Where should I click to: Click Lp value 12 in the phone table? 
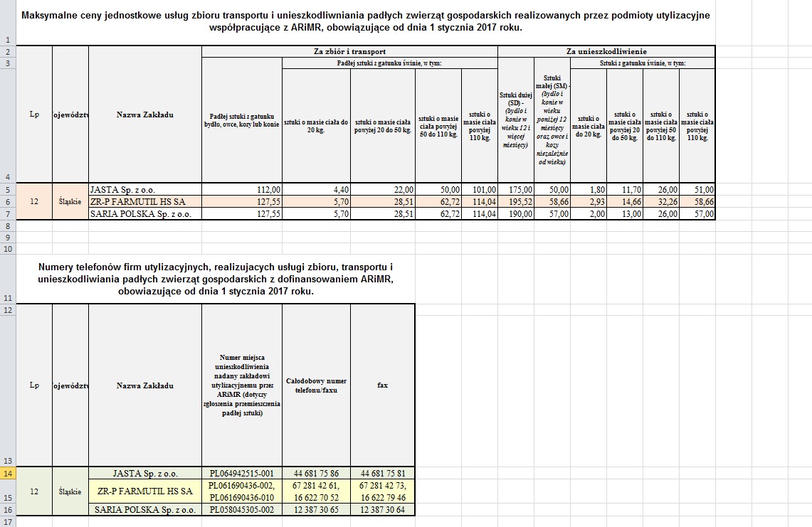point(34,491)
